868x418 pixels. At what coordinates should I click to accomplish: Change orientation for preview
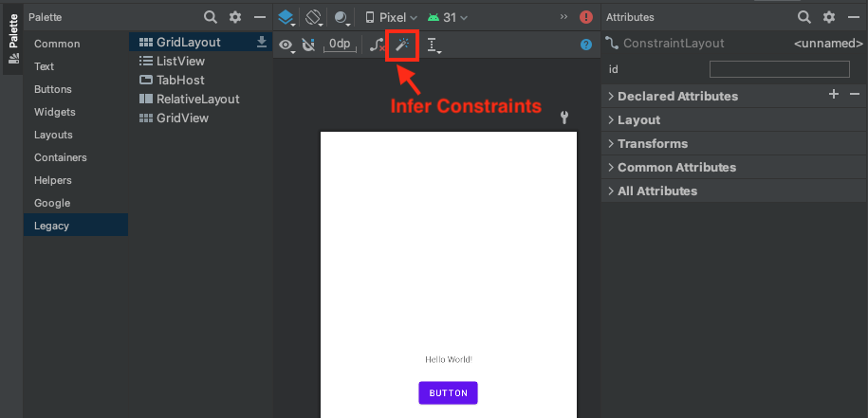point(314,18)
